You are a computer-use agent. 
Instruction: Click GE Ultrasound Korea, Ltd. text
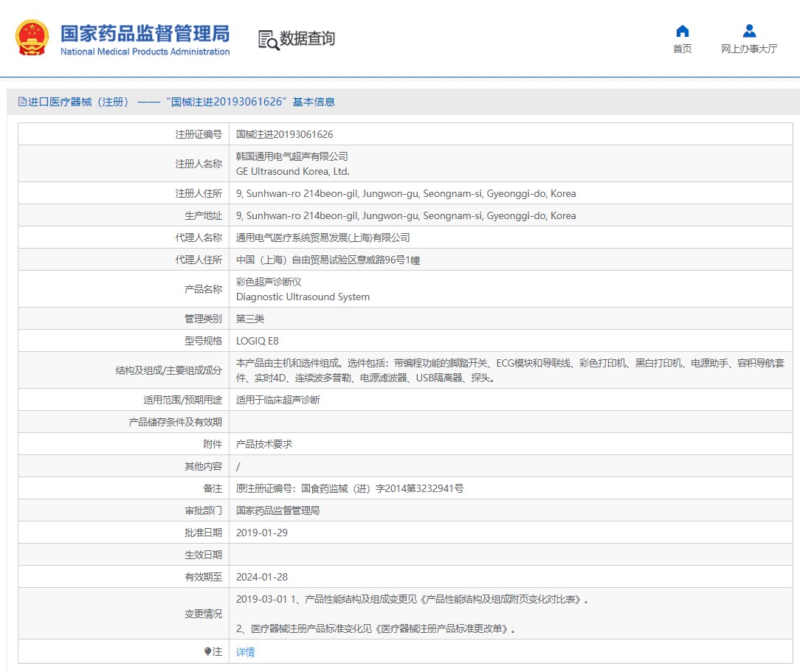[x=292, y=171]
